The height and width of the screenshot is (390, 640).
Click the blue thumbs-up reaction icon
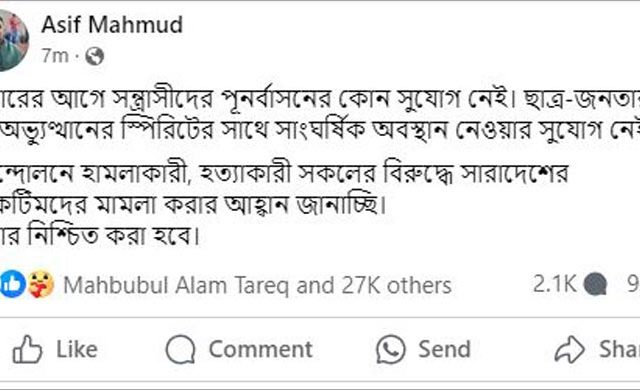13,284
